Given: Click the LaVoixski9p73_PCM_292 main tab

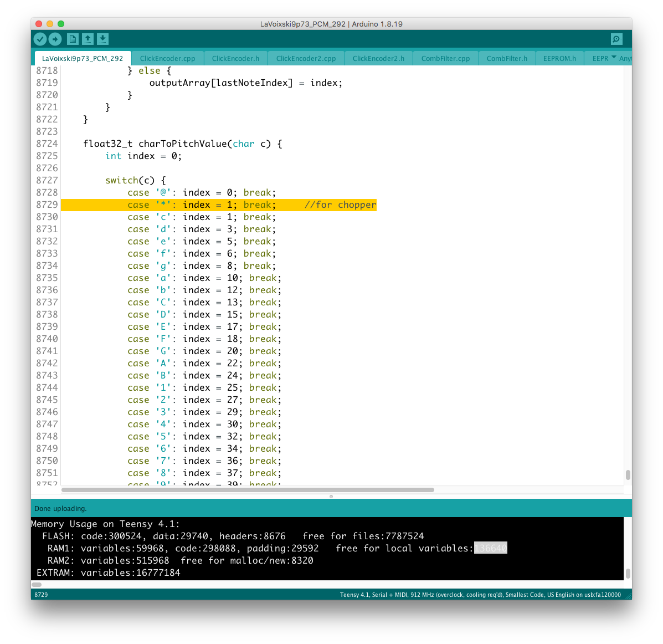Looking at the screenshot, I should pyautogui.click(x=83, y=58).
